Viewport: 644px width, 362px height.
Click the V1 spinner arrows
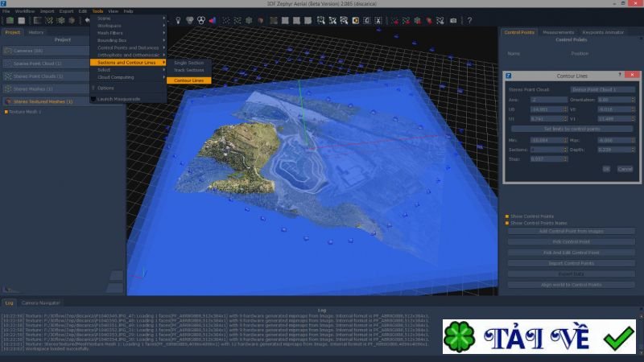click(x=633, y=119)
